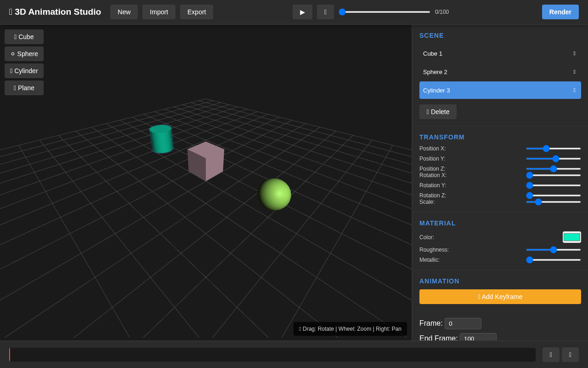Viewport: 588px width, 368px height.
Task: Click inside the Frame number field
Action: (463, 323)
